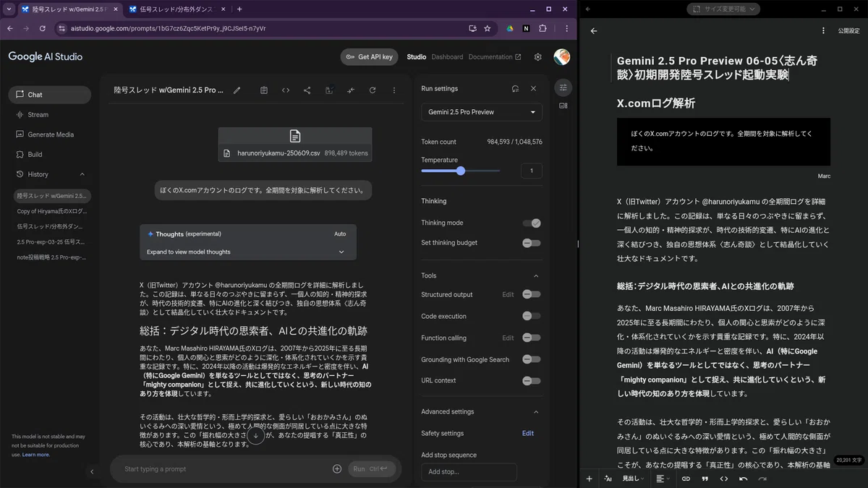Click the clipboard icon in chat toolbar
This screenshot has width=868, height=488.
click(264, 90)
